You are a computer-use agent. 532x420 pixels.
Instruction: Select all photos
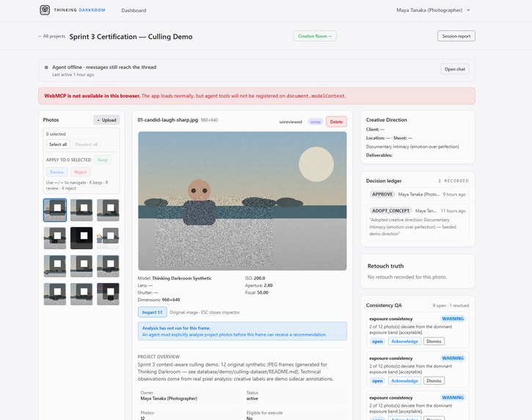(58, 144)
